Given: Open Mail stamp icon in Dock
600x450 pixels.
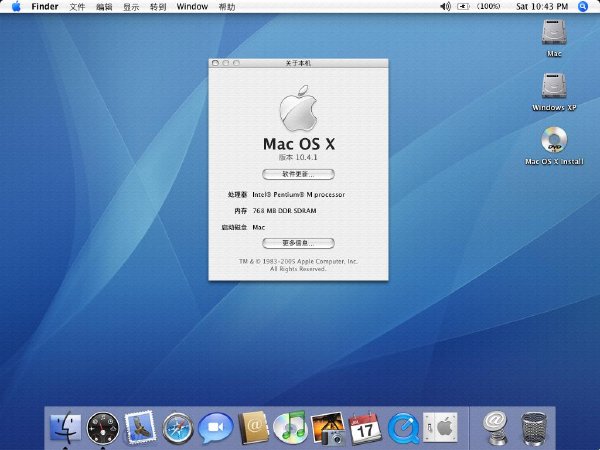Looking at the screenshot, I should [140, 427].
